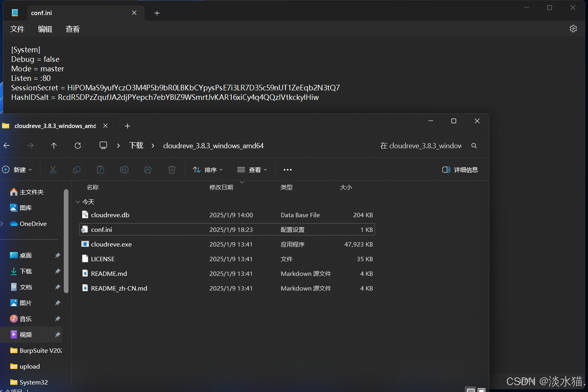Image resolution: width=588 pixels, height=392 pixels.
Task: Open 主文件夹 in the sidebar
Action: click(x=27, y=192)
